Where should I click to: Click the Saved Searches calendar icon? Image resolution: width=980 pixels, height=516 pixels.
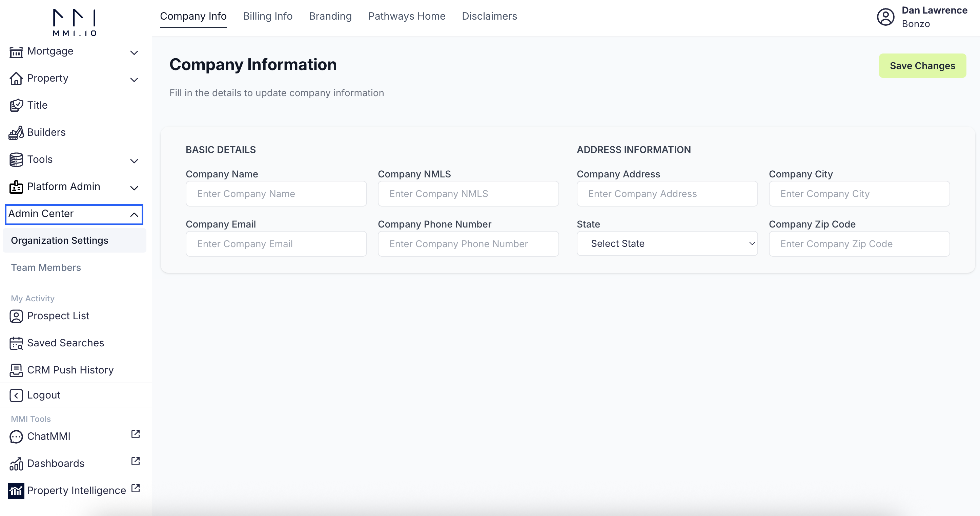coord(16,343)
